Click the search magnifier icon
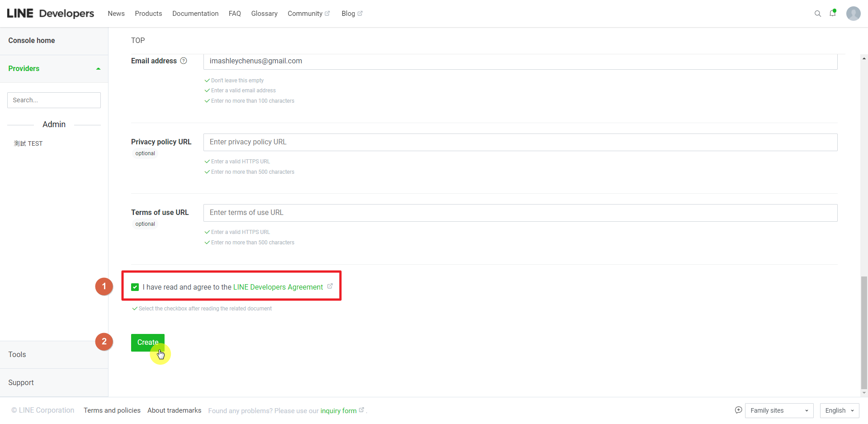 point(817,14)
